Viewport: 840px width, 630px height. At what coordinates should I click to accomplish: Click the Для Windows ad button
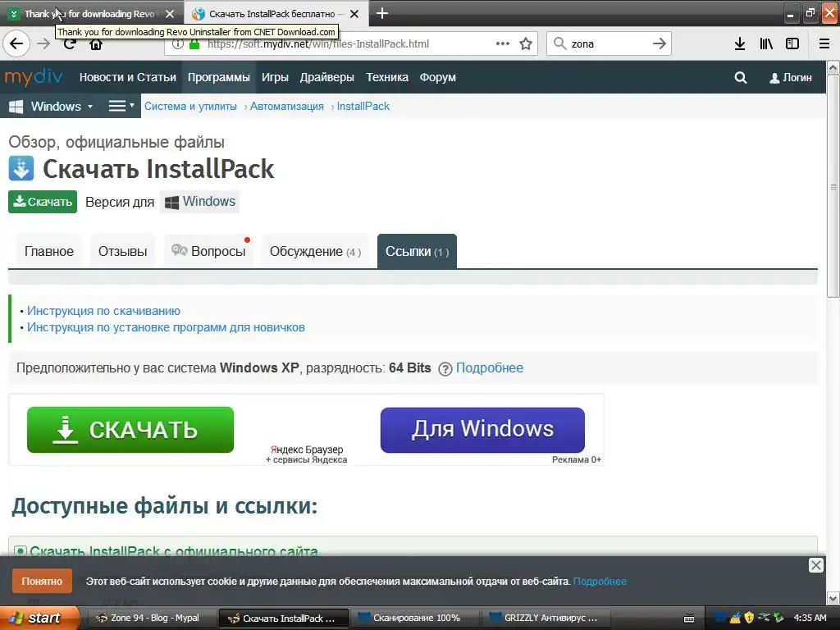(482, 430)
